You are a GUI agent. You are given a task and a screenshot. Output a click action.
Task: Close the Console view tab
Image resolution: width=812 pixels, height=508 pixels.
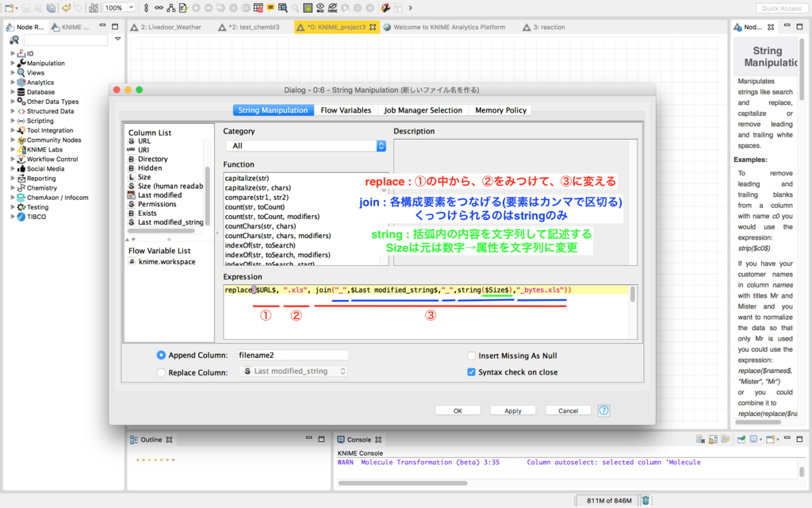click(378, 440)
